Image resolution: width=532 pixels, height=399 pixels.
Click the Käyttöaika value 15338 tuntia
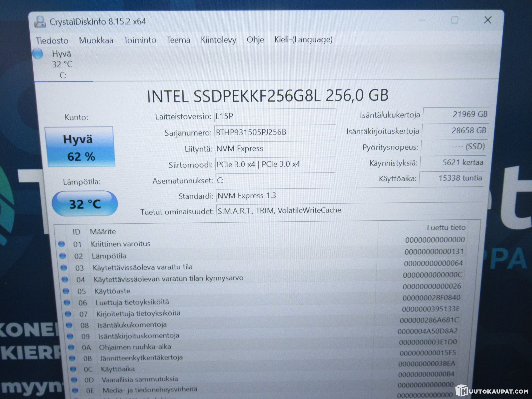pyautogui.click(x=451, y=178)
